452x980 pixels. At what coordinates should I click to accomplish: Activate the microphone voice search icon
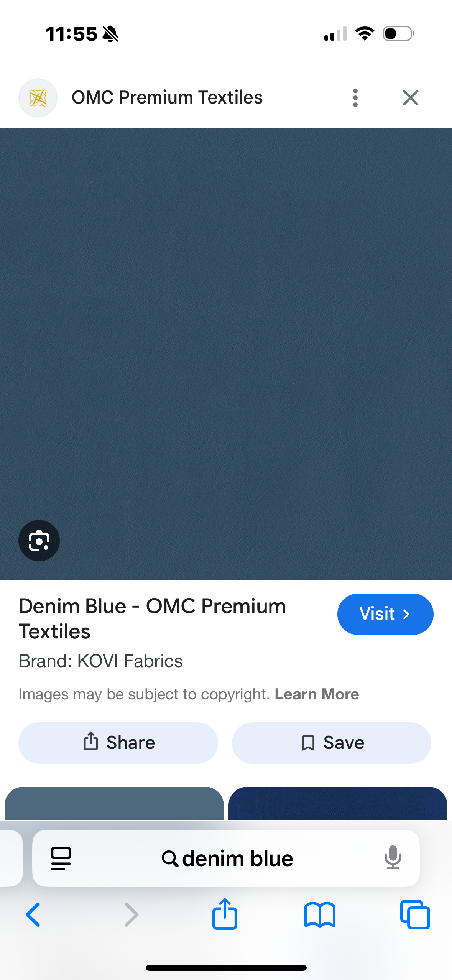coord(393,857)
